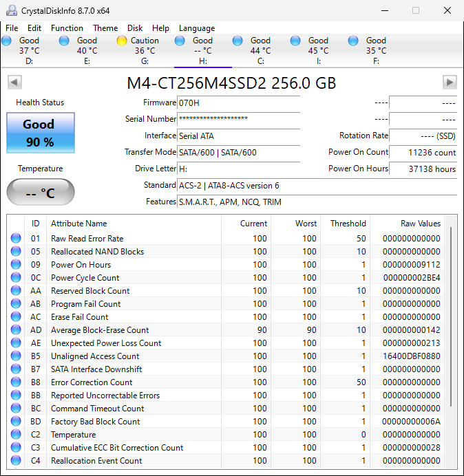Click the Good 90 % health status button
464x476 pixels.
tap(41, 133)
